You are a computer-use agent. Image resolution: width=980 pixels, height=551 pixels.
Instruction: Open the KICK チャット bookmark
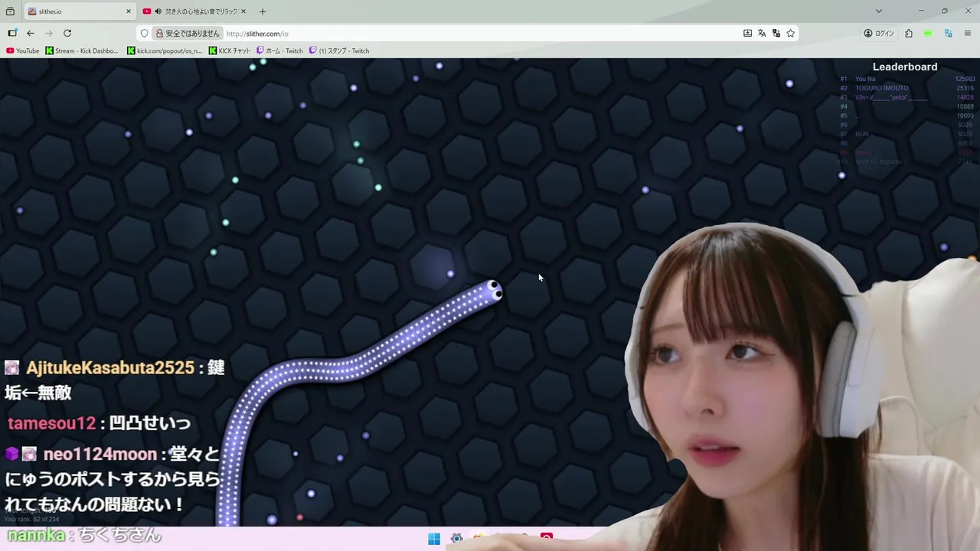(230, 51)
